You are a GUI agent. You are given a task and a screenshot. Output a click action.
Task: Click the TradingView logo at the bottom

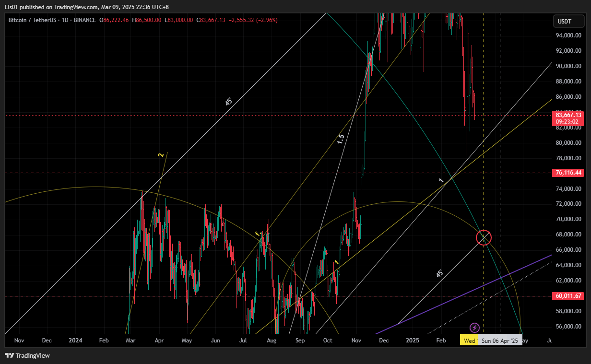click(27, 355)
